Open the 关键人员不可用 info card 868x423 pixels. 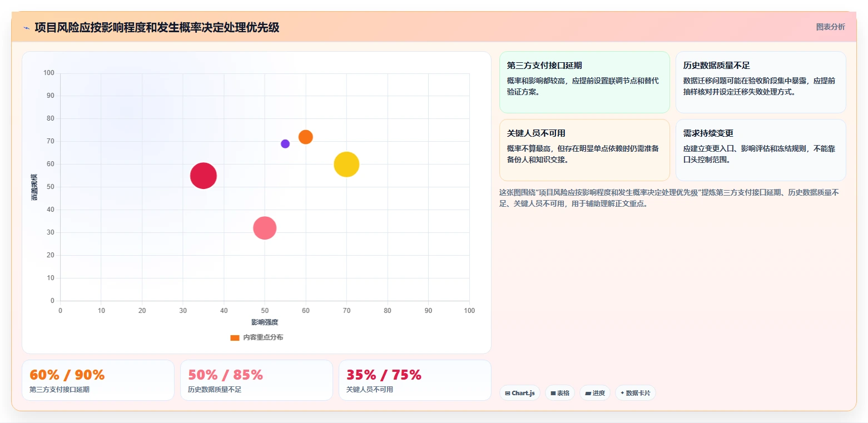(x=584, y=150)
